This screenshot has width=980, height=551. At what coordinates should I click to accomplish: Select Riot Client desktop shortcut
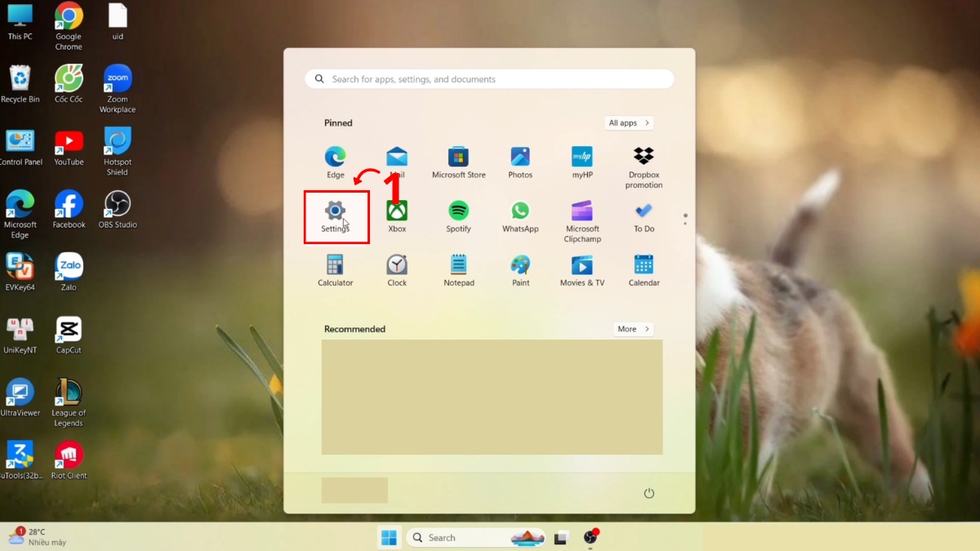[69, 461]
